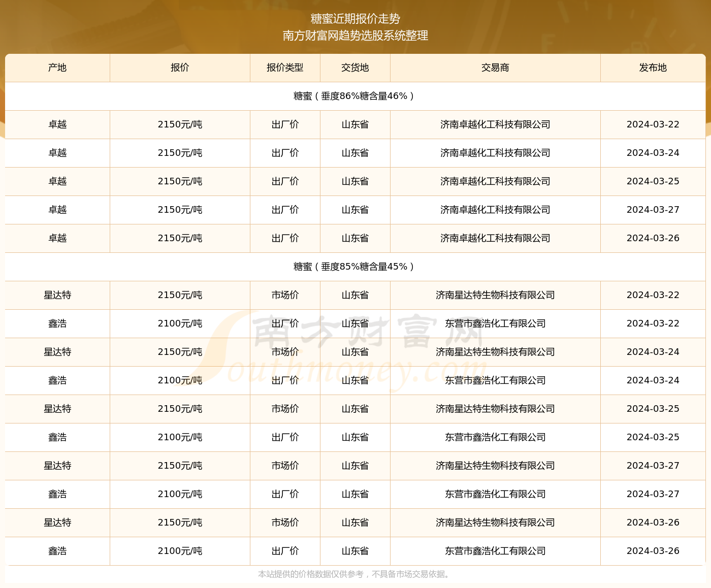711x588 pixels.
Task: Click 2150元/吨 in 星达特 2024-03-26 row
Action: pyautogui.click(x=180, y=522)
